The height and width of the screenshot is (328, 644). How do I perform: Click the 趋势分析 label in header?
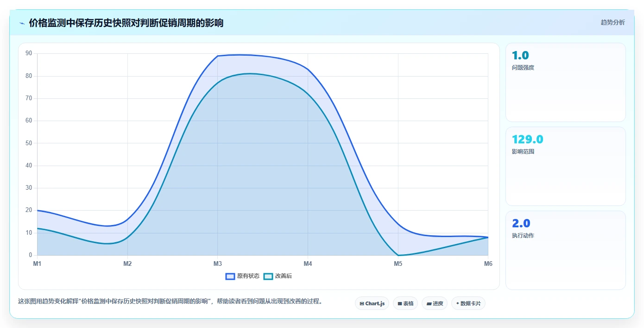(x=612, y=22)
